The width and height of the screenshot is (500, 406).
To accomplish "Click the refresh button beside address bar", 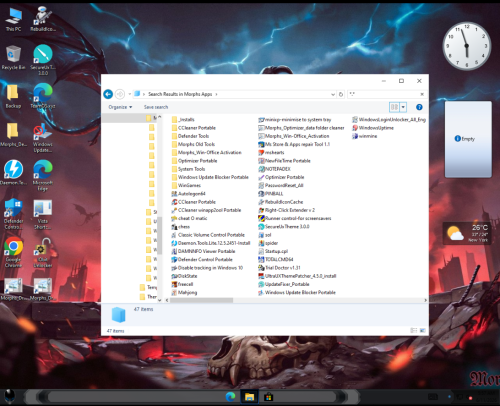I will (x=341, y=94).
